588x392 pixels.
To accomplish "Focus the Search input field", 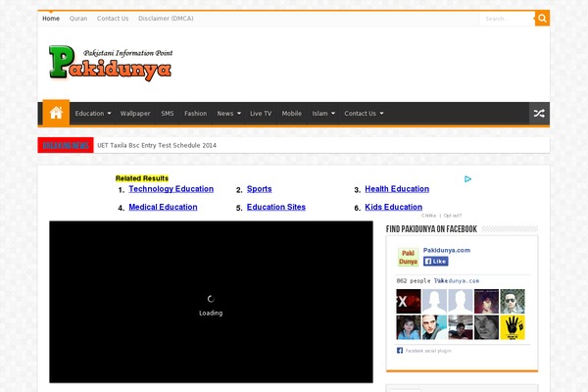I will [507, 19].
